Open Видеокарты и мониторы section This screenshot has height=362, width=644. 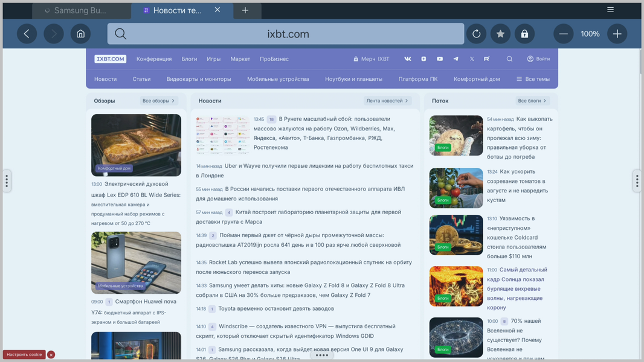click(199, 78)
